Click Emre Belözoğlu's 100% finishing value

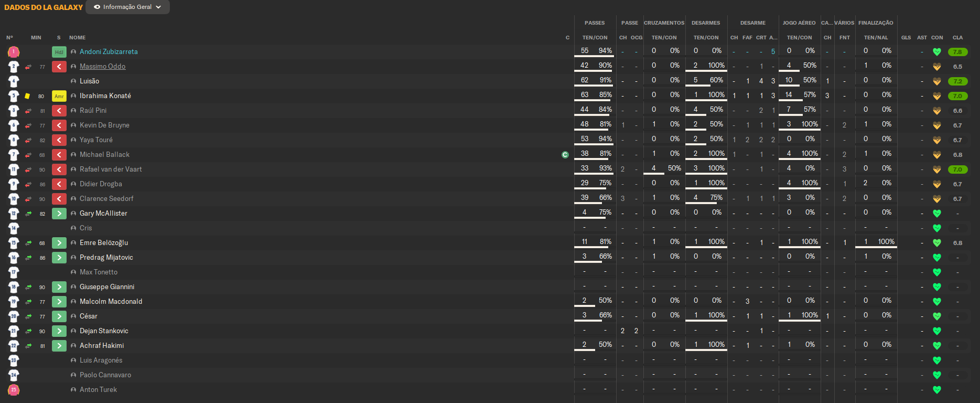tap(886, 241)
